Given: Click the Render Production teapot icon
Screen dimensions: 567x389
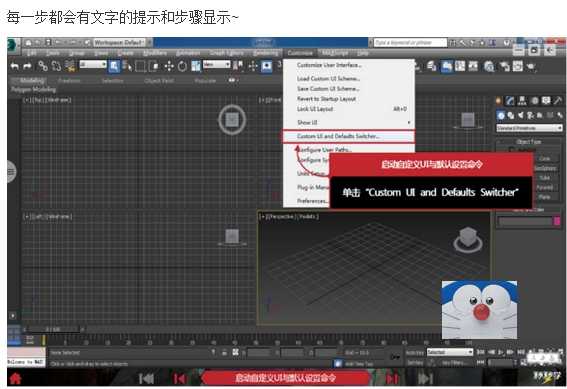Looking at the screenshot, I should (x=531, y=66).
